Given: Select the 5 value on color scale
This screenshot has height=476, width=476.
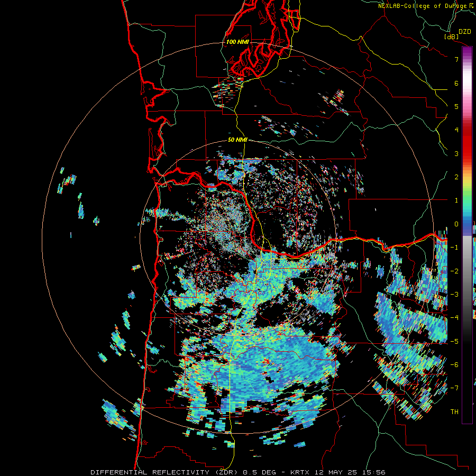Looking at the screenshot, I should pyautogui.click(x=456, y=106).
